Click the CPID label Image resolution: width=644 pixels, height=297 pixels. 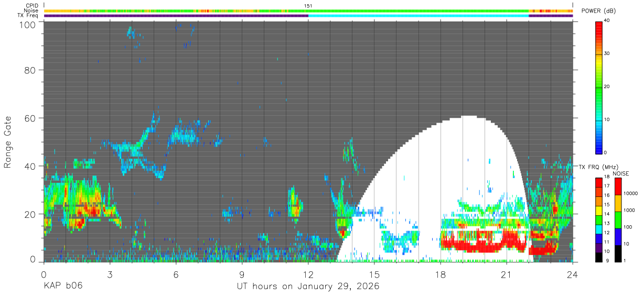click(32, 5)
